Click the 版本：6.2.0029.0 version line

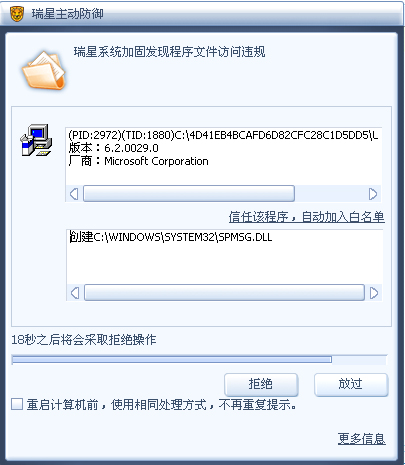click(x=113, y=148)
